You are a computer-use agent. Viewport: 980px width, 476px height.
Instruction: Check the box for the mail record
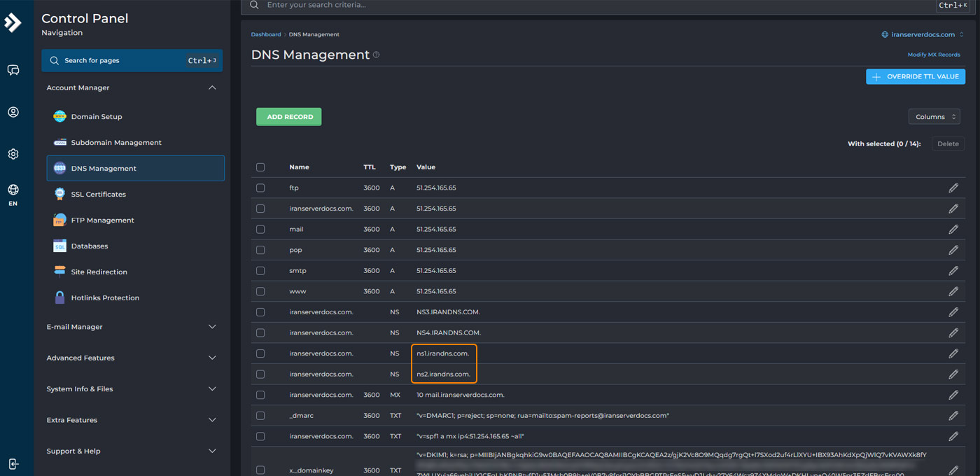[x=260, y=229]
